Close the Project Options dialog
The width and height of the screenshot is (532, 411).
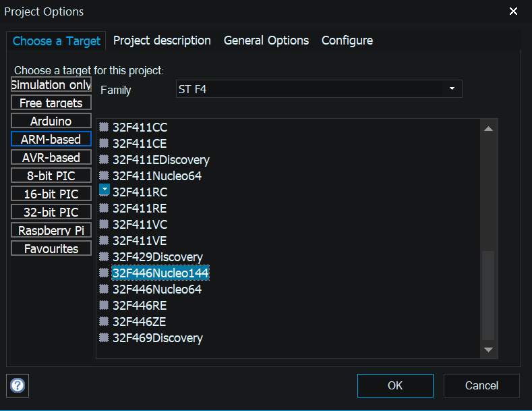(513, 11)
